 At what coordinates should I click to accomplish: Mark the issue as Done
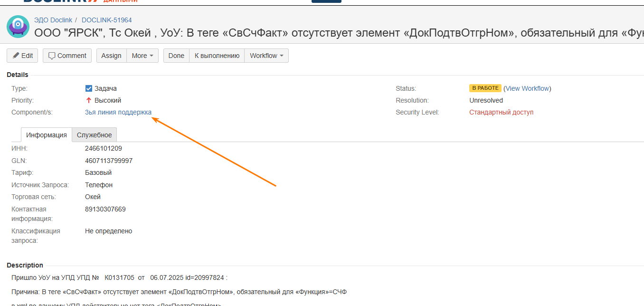176,56
